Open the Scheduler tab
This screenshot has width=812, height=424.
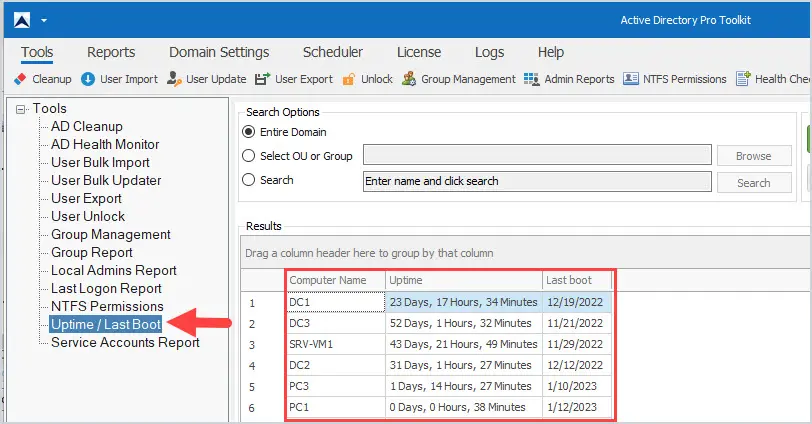click(x=333, y=52)
